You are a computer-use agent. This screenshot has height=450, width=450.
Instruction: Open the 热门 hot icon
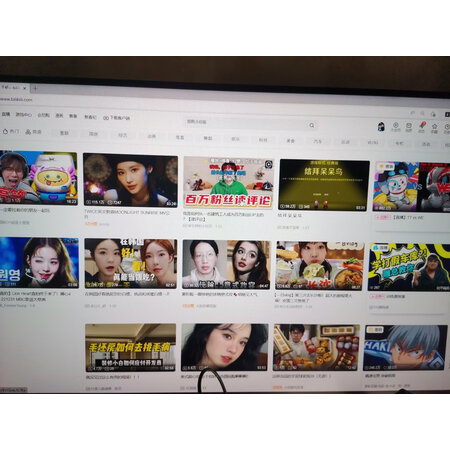coord(11,132)
